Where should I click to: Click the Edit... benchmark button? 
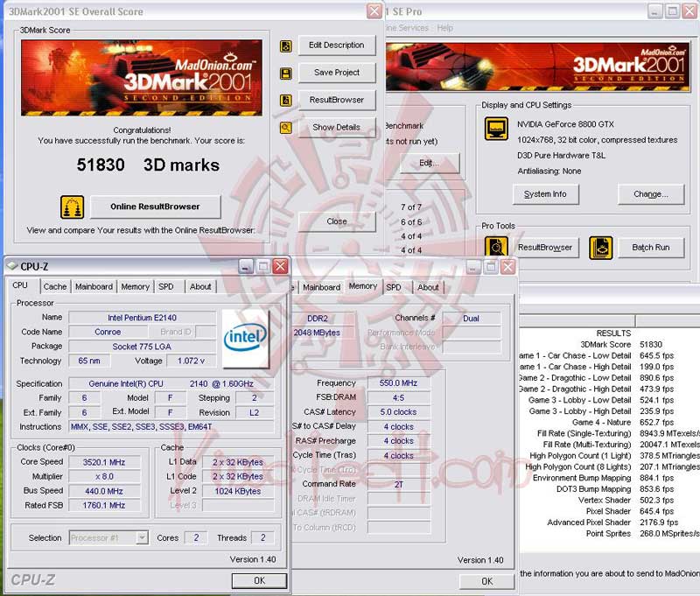click(x=429, y=163)
